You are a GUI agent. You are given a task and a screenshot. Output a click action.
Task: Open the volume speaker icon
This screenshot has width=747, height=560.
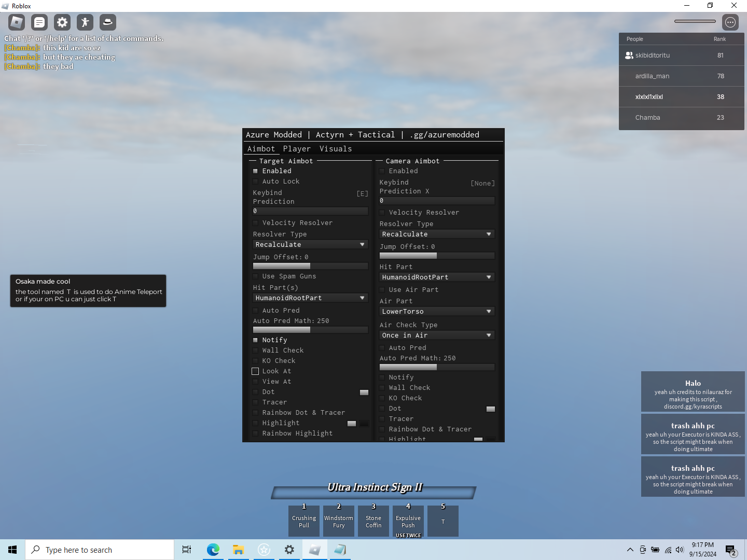coord(680,550)
